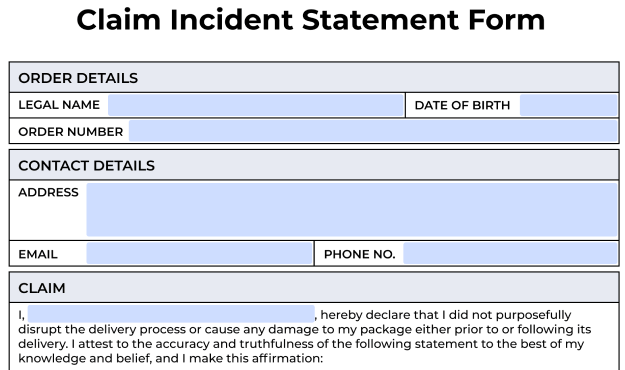Click the Claim Incident Statement Form title

[311, 20]
